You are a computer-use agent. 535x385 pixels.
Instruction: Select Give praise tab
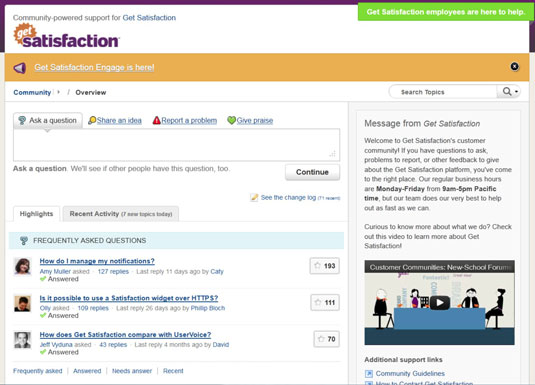click(255, 120)
